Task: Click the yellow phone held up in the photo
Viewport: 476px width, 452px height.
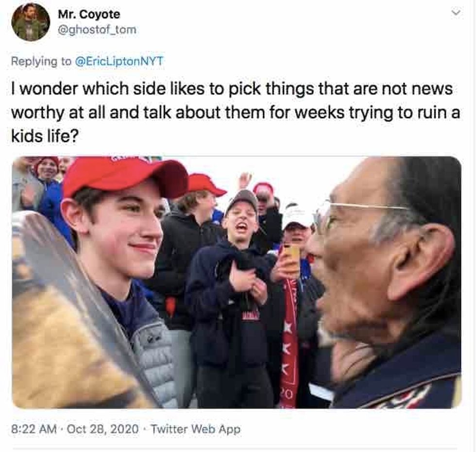Action: (292, 258)
